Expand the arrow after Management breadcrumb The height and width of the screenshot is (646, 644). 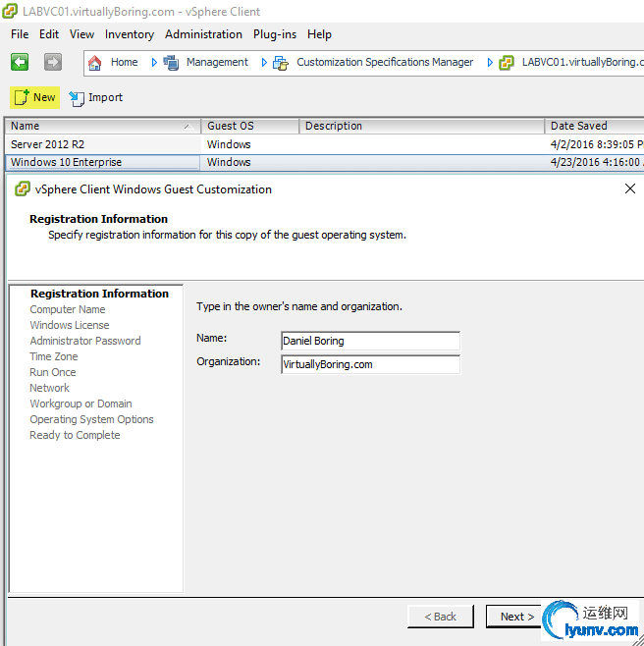pyautogui.click(x=264, y=62)
